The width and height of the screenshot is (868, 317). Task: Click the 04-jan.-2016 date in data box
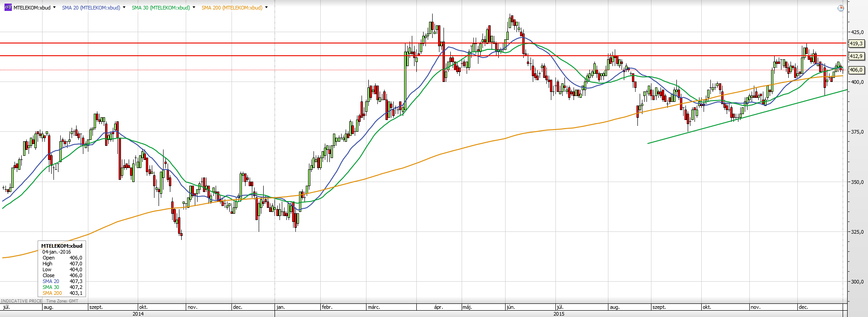click(x=57, y=252)
